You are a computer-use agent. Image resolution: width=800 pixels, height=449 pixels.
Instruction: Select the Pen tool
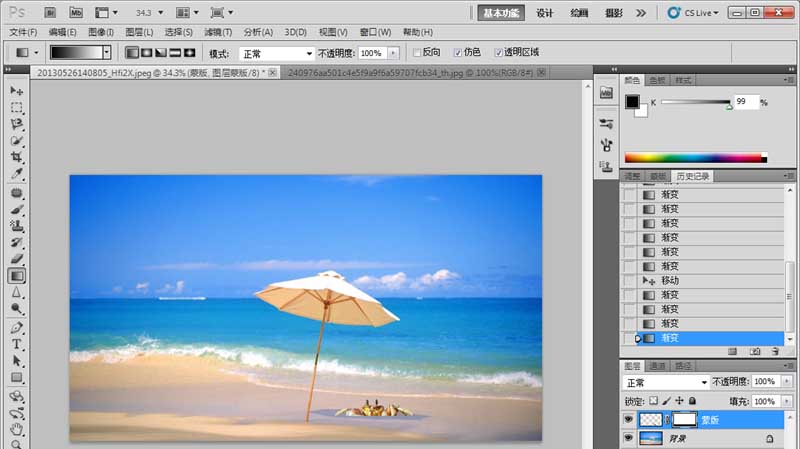(16, 328)
